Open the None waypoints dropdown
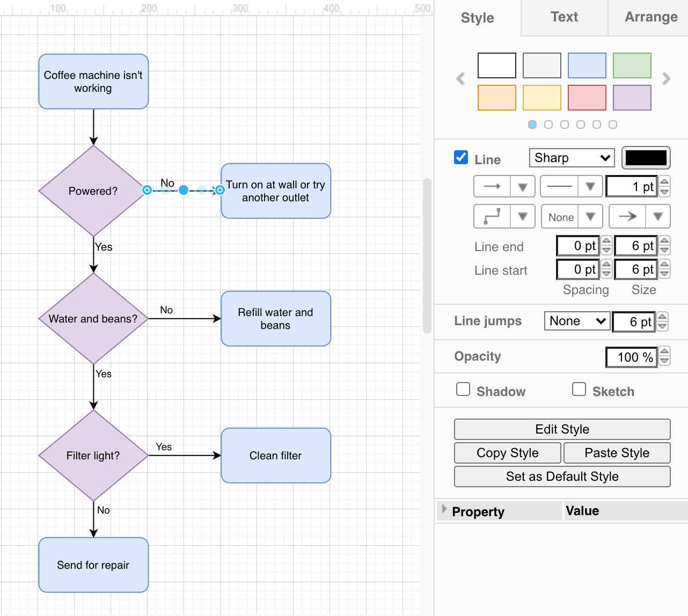This screenshot has height=616, width=688. (x=590, y=216)
